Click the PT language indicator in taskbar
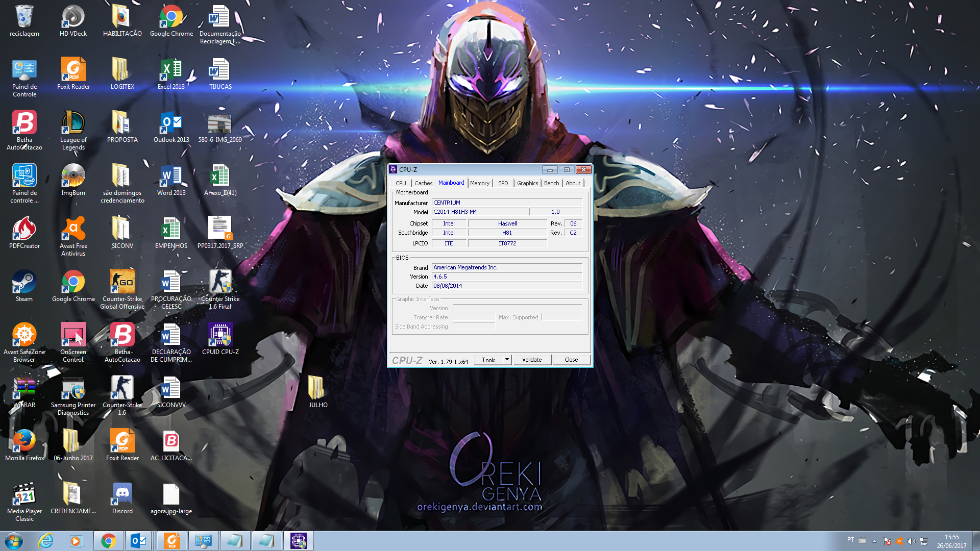 (x=850, y=540)
